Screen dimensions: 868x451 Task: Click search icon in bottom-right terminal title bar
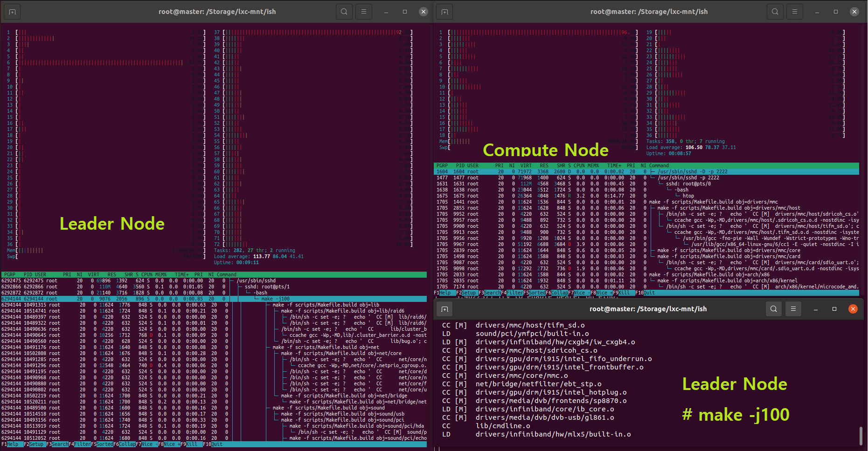(x=774, y=309)
